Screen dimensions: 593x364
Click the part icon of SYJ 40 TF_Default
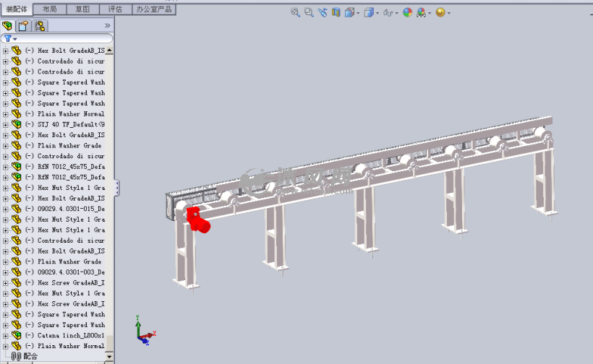16,124
